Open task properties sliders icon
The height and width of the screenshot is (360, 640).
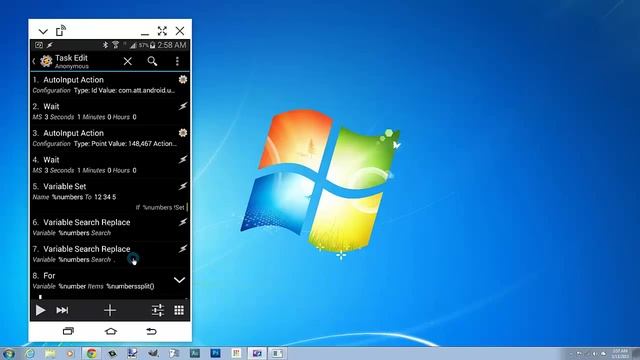158,310
